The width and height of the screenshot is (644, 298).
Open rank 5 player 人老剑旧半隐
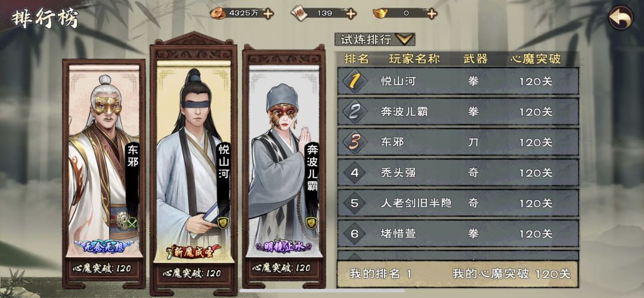458,203
